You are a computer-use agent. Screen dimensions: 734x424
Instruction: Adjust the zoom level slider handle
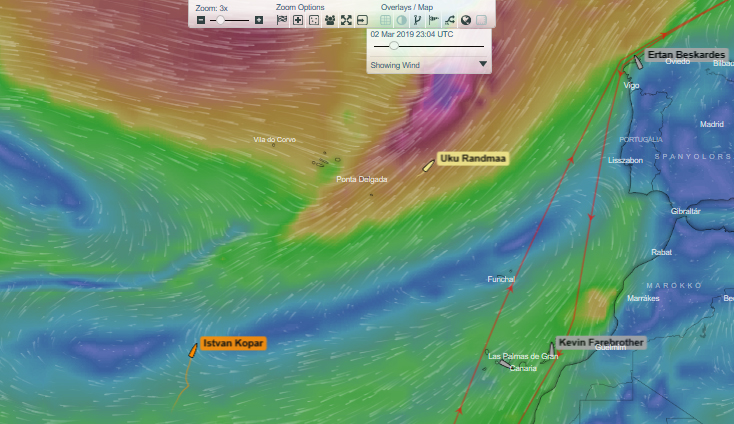point(220,20)
